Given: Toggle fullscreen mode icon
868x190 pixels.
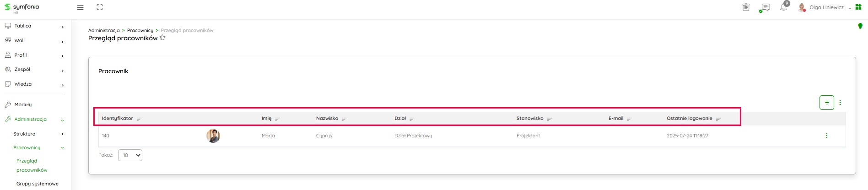Looking at the screenshot, I should coord(100,7).
